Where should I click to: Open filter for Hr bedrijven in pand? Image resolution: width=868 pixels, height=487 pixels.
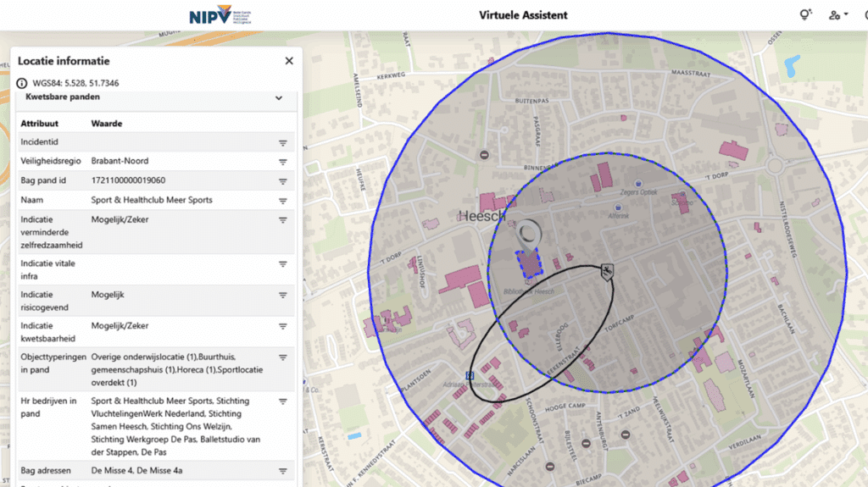[283, 401]
